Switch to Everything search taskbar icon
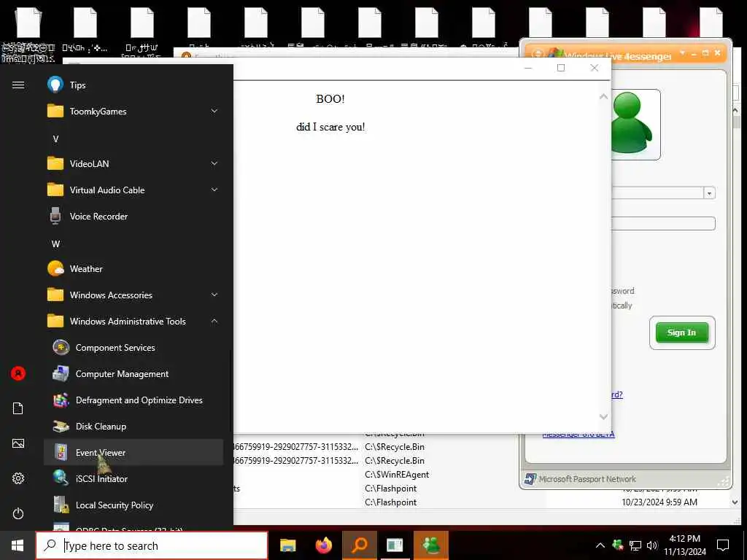747x560 pixels. 360,545
